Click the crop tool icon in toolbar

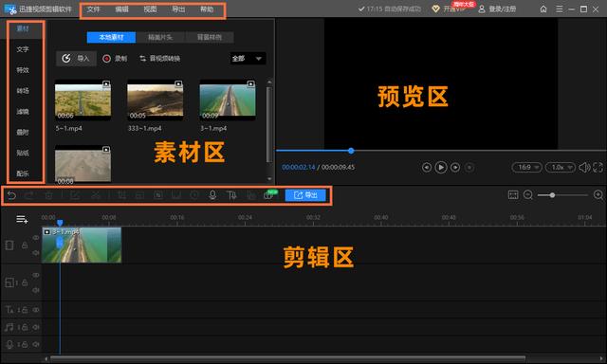click(x=122, y=195)
